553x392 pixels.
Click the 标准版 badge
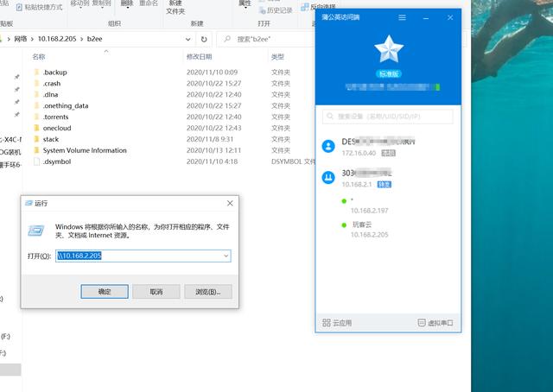coord(389,73)
